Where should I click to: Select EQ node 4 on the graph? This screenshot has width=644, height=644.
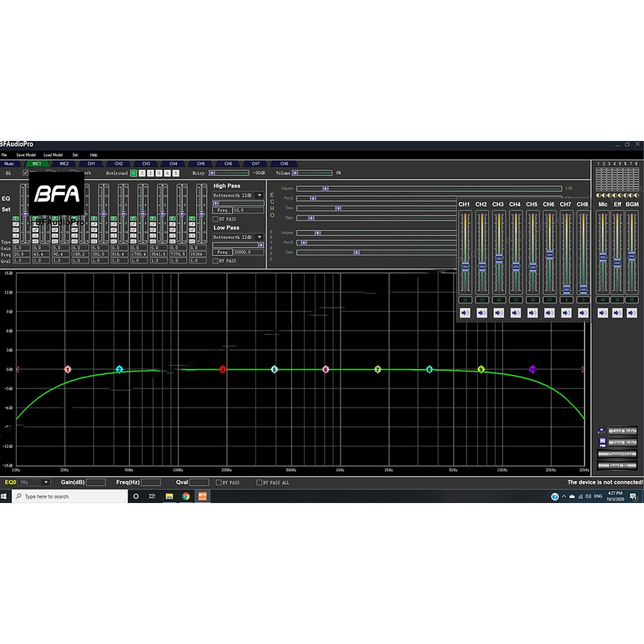pos(223,369)
